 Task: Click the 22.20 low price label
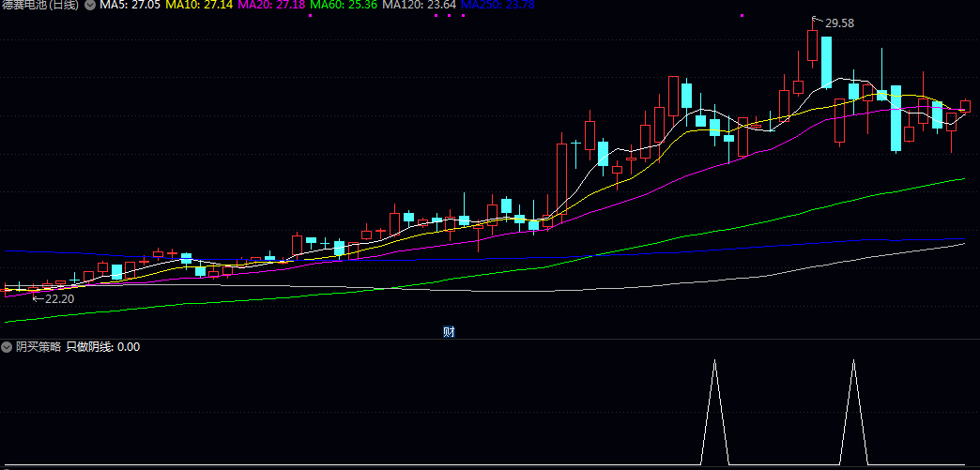(x=60, y=299)
